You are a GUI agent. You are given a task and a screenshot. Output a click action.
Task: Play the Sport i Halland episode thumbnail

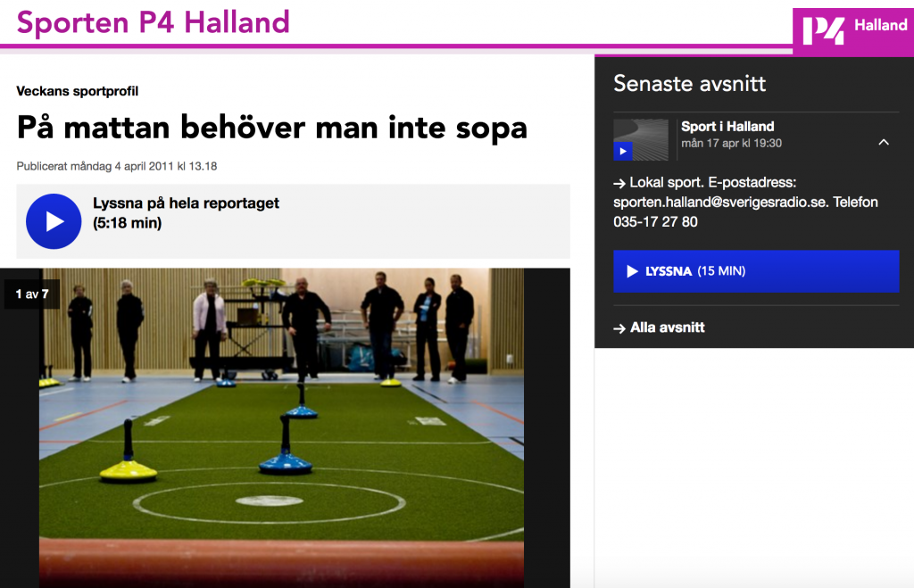641,140
